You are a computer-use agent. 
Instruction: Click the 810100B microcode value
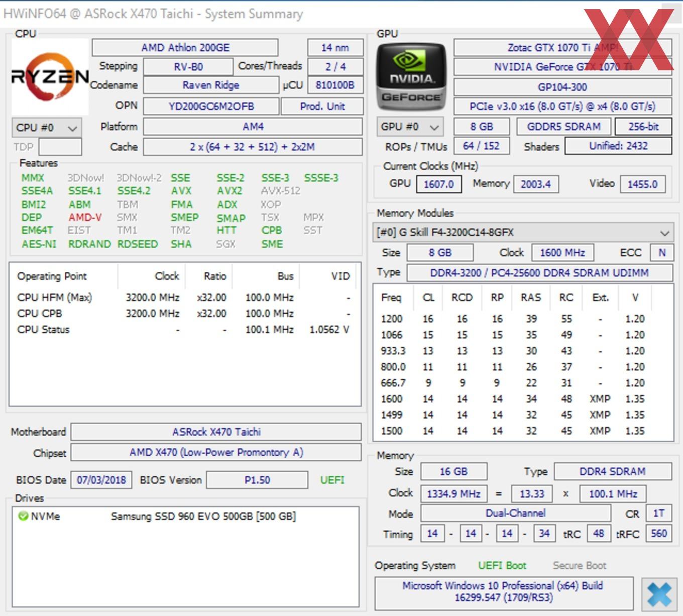pos(335,85)
